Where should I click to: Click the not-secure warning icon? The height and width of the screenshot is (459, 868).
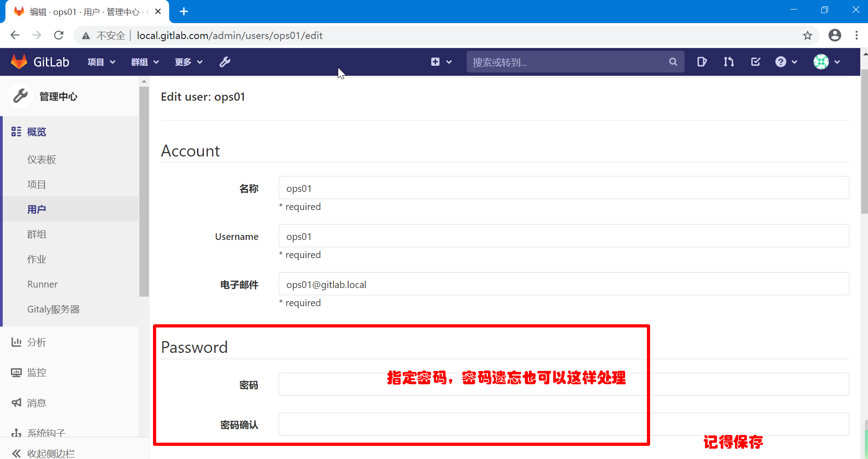[86, 36]
